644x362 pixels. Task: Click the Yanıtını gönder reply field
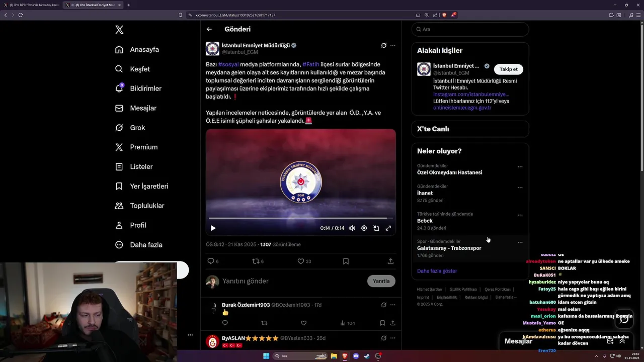292,281
